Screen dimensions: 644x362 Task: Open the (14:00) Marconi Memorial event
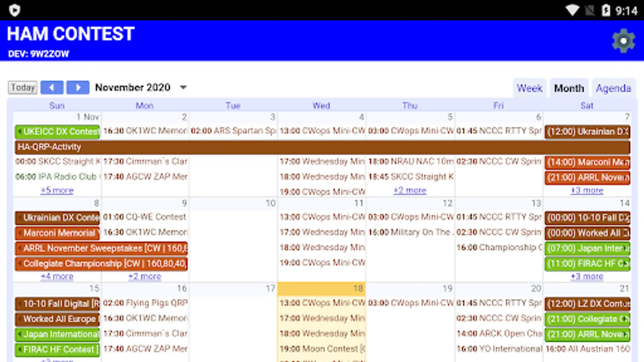pos(588,162)
